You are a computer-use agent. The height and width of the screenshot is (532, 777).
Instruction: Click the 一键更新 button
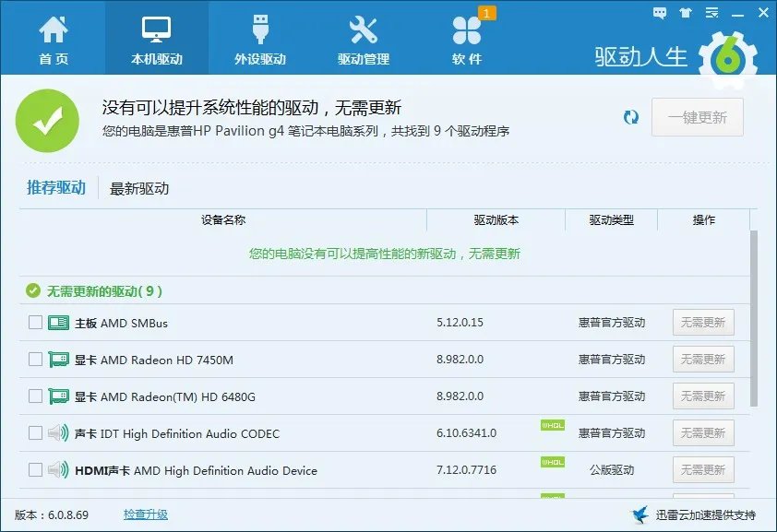[x=698, y=117]
